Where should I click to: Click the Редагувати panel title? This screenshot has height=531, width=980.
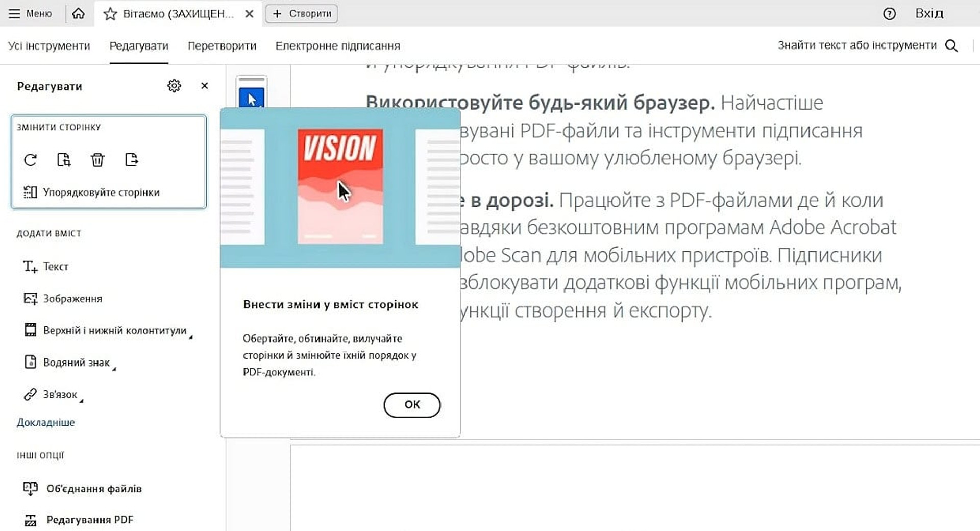point(50,86)
